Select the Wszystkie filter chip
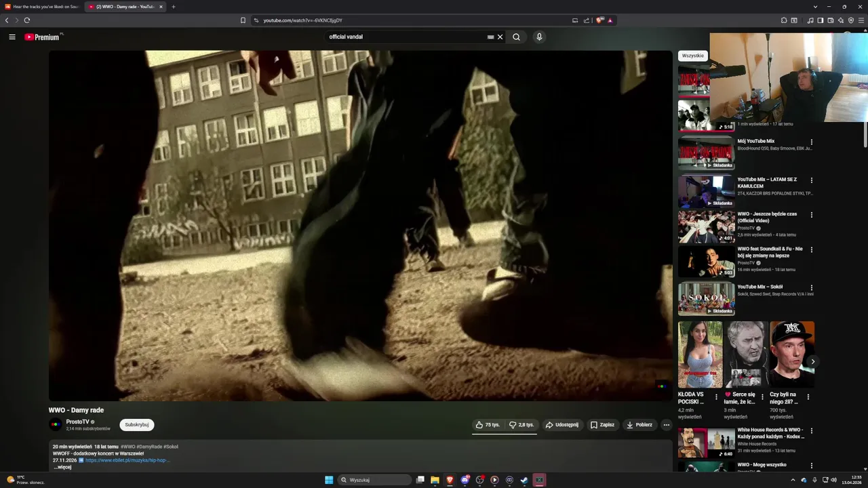The height and width of the screenshot is (488, 868). [692, 56]
